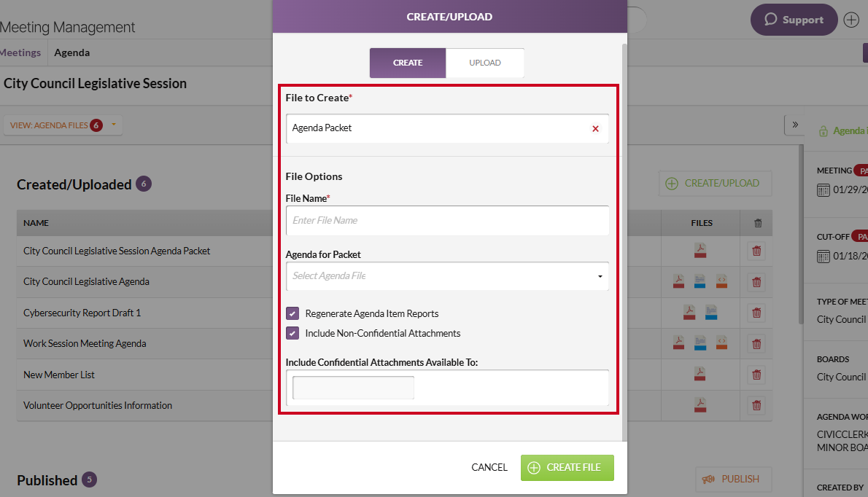Expand side panel with double-chevron button

[795, 125]
